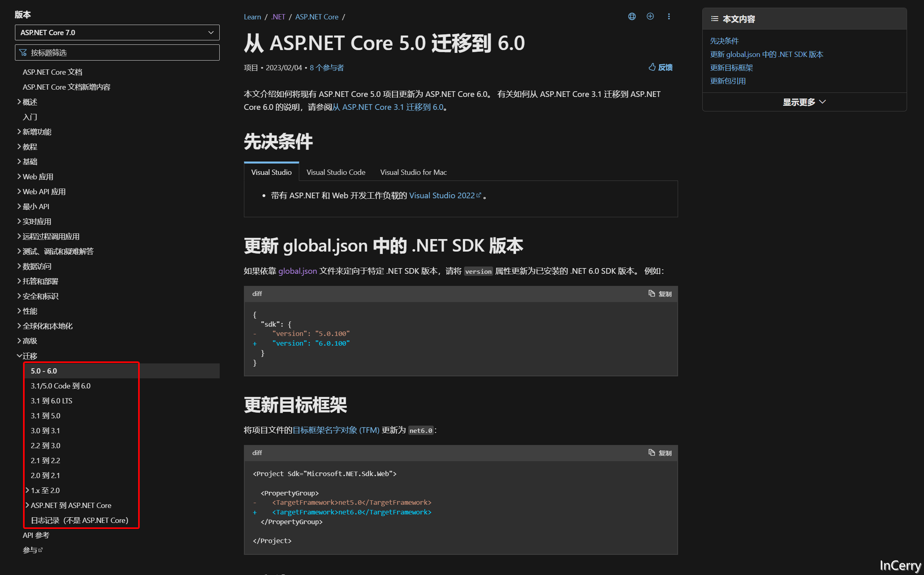Expand the 高级 tree node
924x575 pixels.
click(19, 341)
